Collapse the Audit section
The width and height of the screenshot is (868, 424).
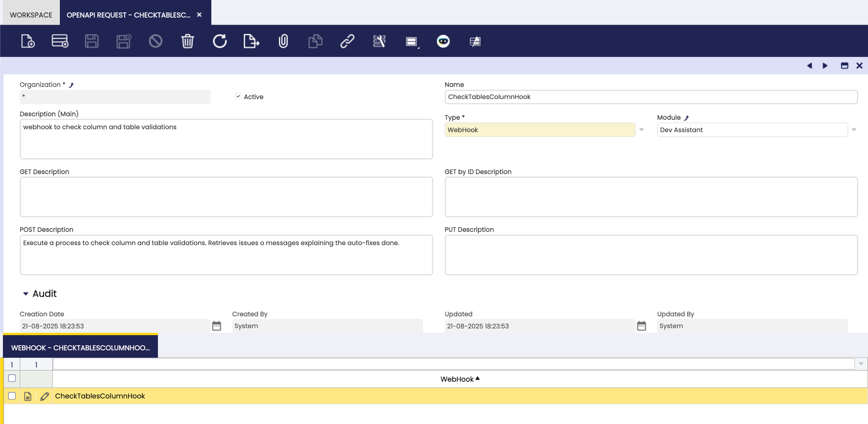26,294
